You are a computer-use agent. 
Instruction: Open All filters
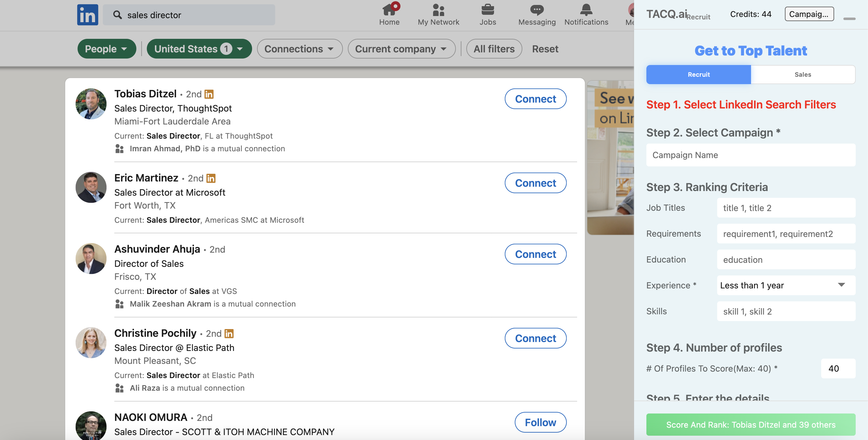tap(494, 49)
